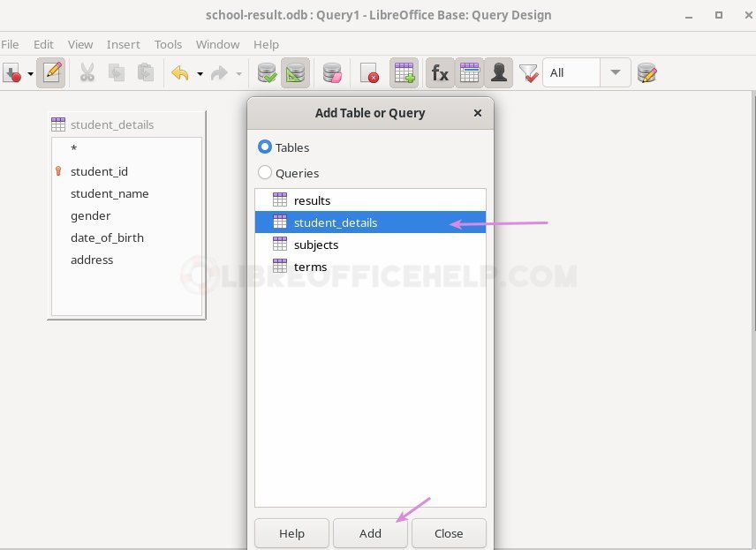Click the Help button in the dialog

click(x=291, y=533)
